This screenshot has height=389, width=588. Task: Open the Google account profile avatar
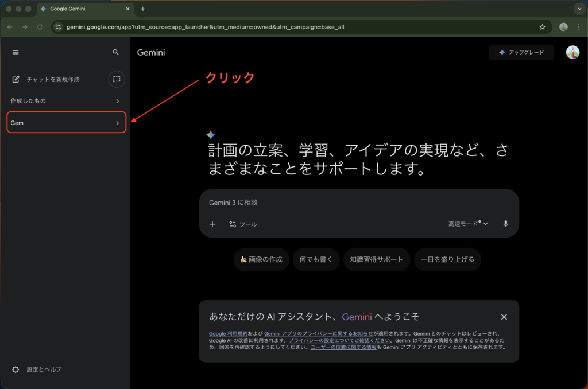(x=572, y=52)
